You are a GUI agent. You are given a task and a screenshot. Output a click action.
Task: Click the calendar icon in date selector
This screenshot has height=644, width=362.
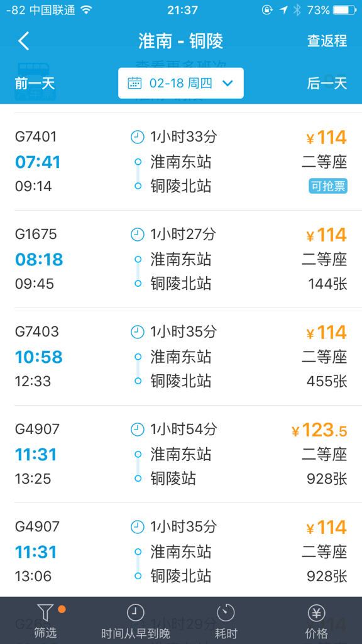click(x=134, y=83)
